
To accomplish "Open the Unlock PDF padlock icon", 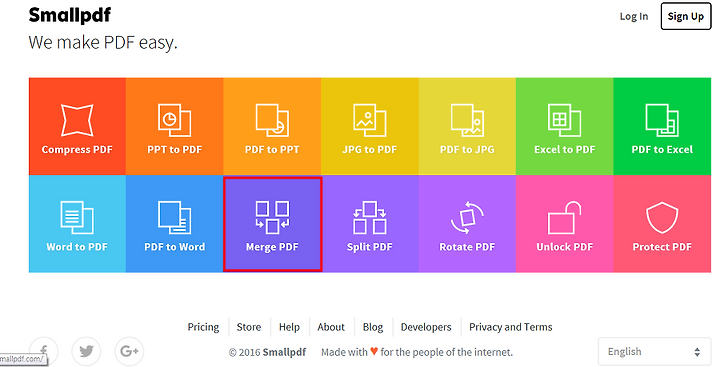I will [x=564, y=217].
